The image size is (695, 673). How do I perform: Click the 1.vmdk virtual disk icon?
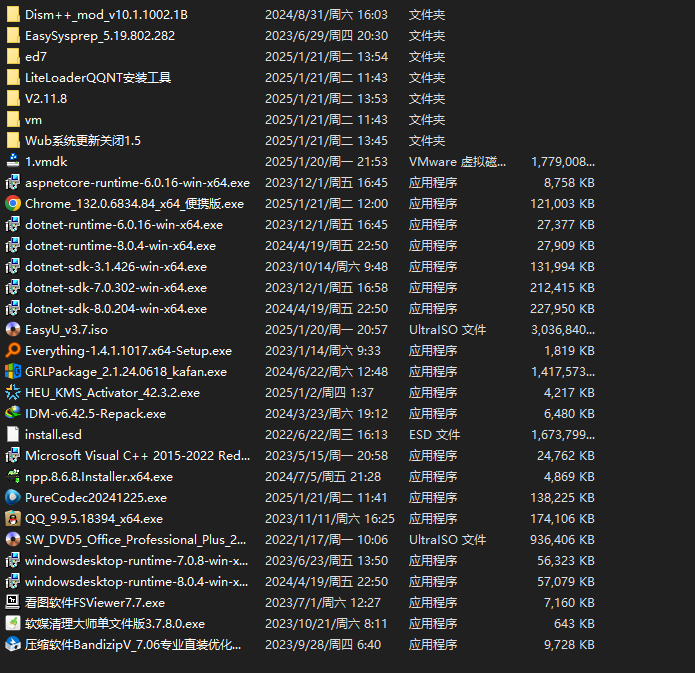(13, 161)
